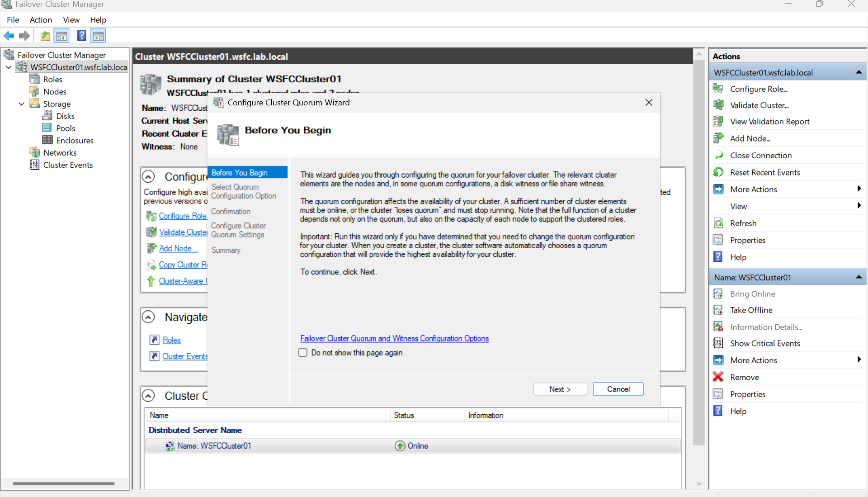
Task: Click the red Remove icon in the Actions pane
Action: (x=719, y=376)
